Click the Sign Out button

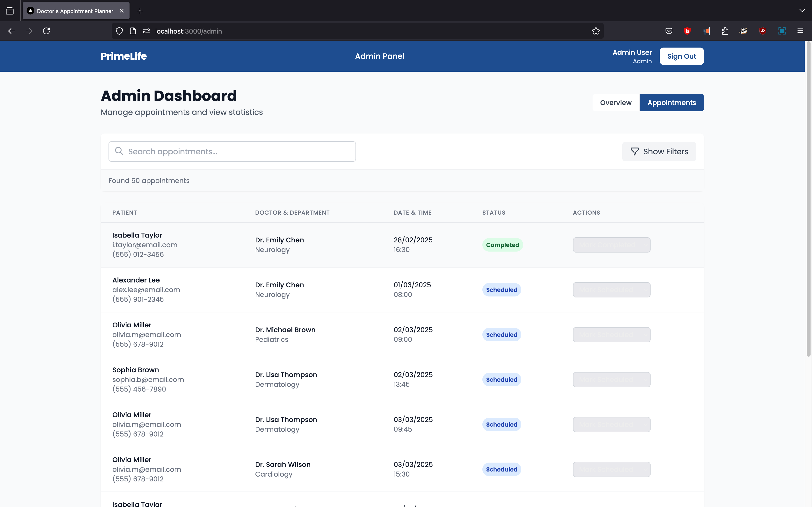point(681,56)
